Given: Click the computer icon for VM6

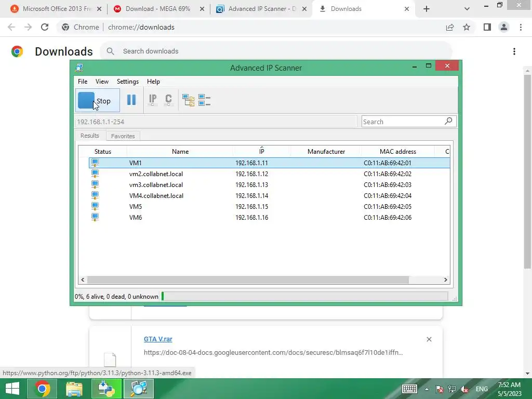Looking at the screenshot, I should [95, 217].
